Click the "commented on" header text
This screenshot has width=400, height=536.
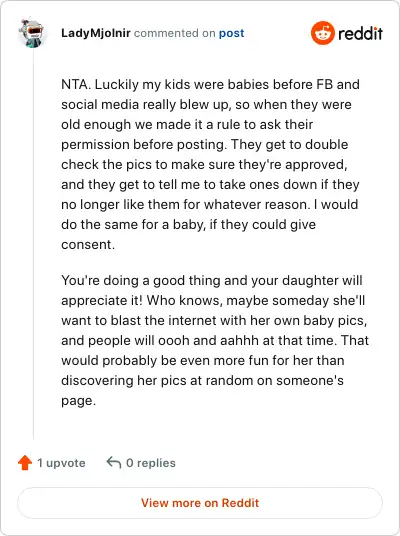[x=174, y=33]
